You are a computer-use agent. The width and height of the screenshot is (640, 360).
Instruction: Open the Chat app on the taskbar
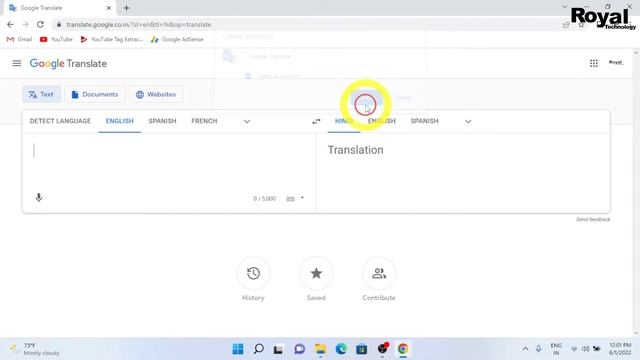[x=300, y=349]
